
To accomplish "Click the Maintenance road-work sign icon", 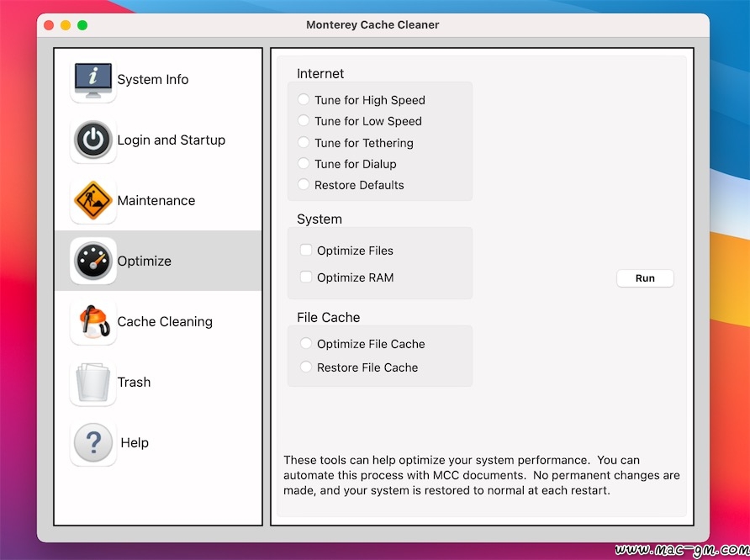I will point(93,200).
